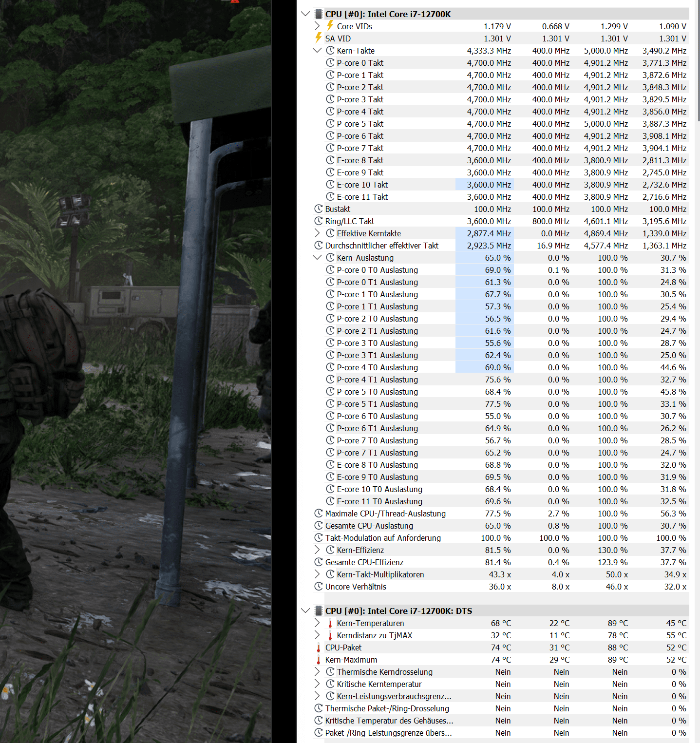
Task: Click thermometer icon beside CPU-Paket
Action: point(319,648)
